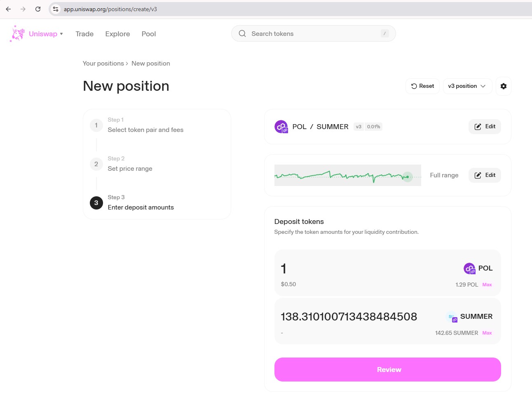Click the Uniswap unicorn logo
This screenshot has height=405, width=532.
[x=17, y=34]
